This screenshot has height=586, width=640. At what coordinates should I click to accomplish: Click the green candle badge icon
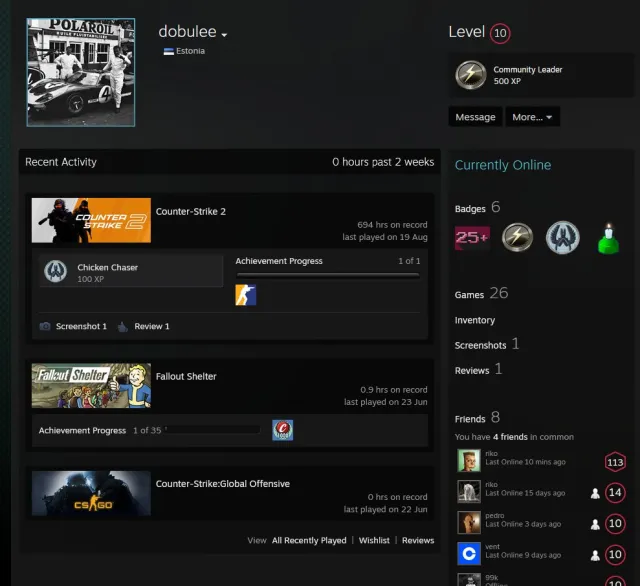[x=609, y=239]
